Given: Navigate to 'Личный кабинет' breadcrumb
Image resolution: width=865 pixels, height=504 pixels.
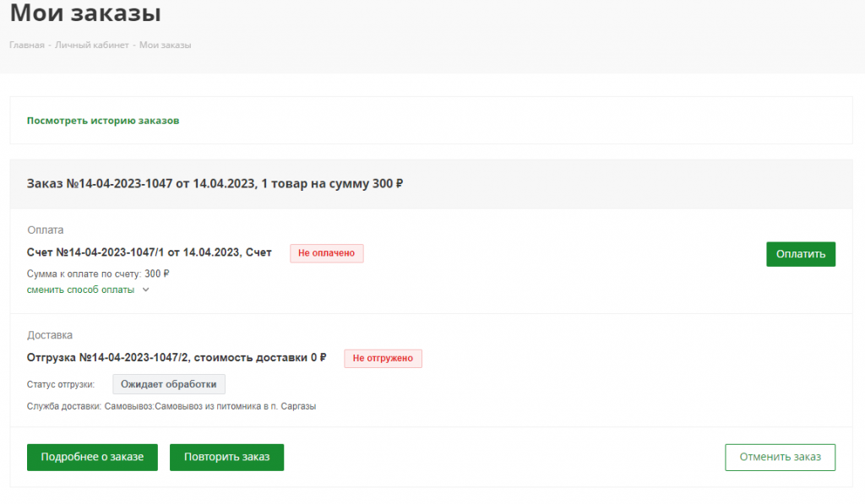Looking at the screenshot, I should coord(91,45).
